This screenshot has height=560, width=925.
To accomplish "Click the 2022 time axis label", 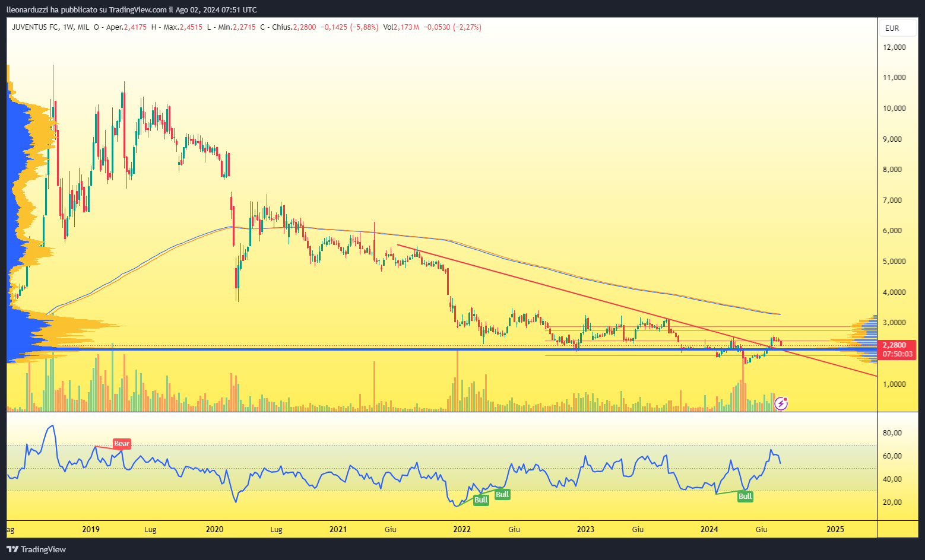I will (x=461, y=529).
